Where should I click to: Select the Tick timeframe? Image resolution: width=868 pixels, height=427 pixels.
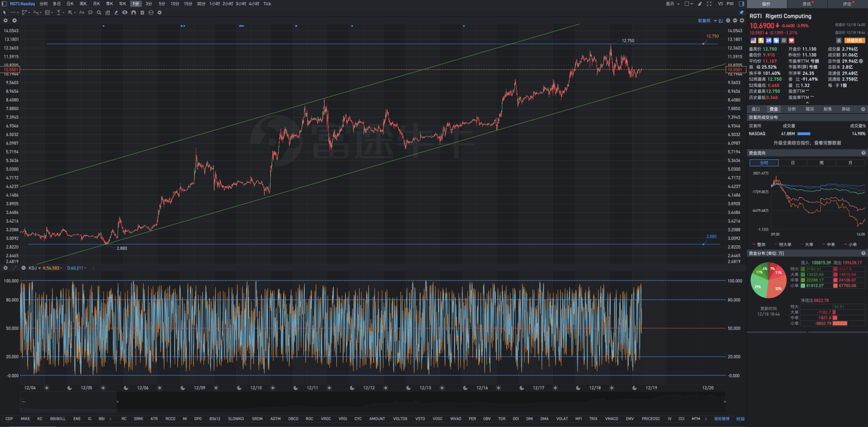click(x=267, y=4)
